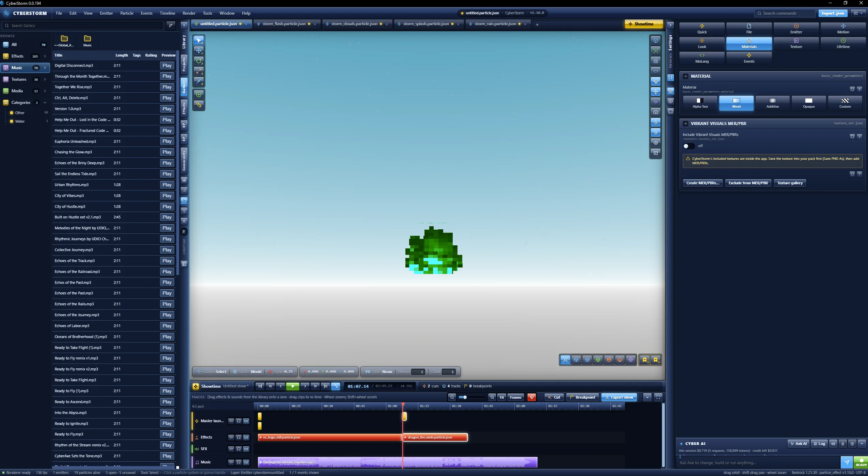Adjust the timeline zoom slider
This screenshot has height=476, width=868.
tap(472, 397)
